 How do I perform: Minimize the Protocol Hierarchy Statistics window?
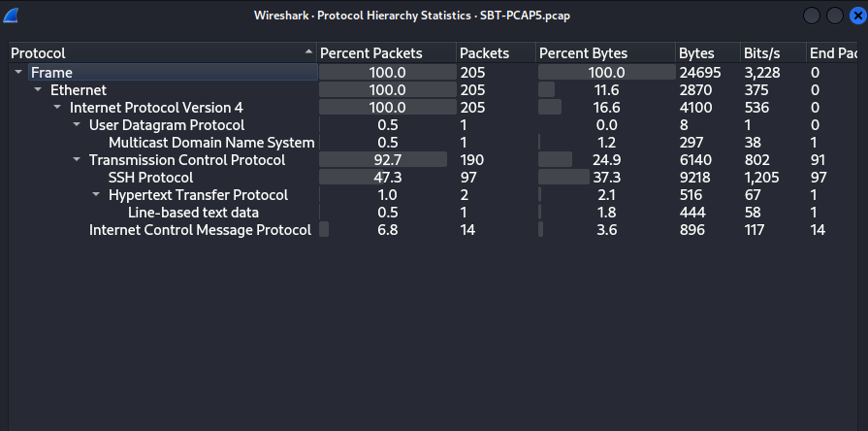click(x=811, y=16)
